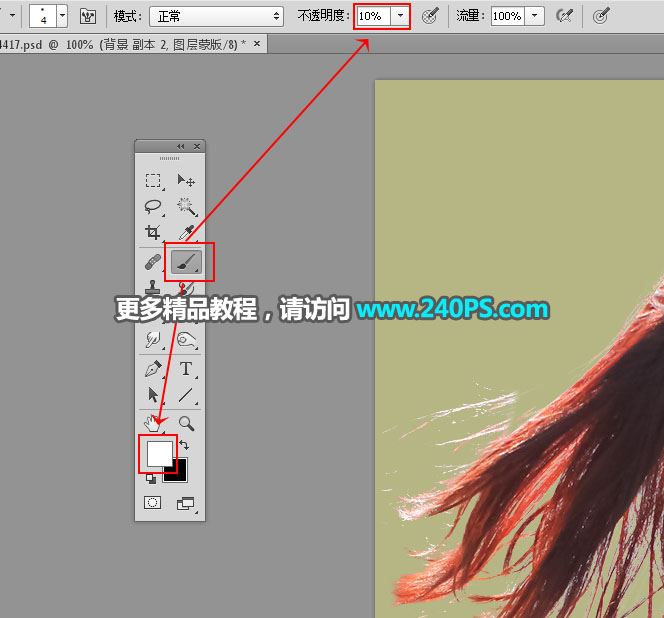Click the brush size preview showing 4
This screenshot has height=618, width=664.
tap(43, 16)
